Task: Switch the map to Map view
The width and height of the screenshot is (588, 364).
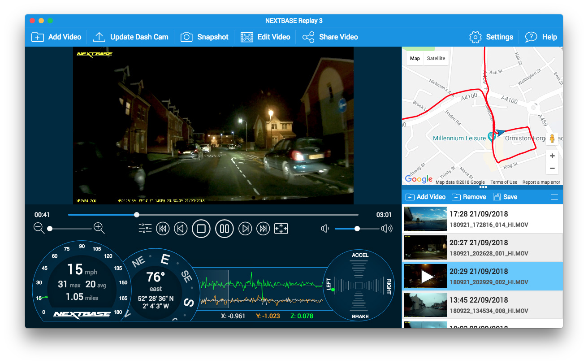Action: coord(415,58)
